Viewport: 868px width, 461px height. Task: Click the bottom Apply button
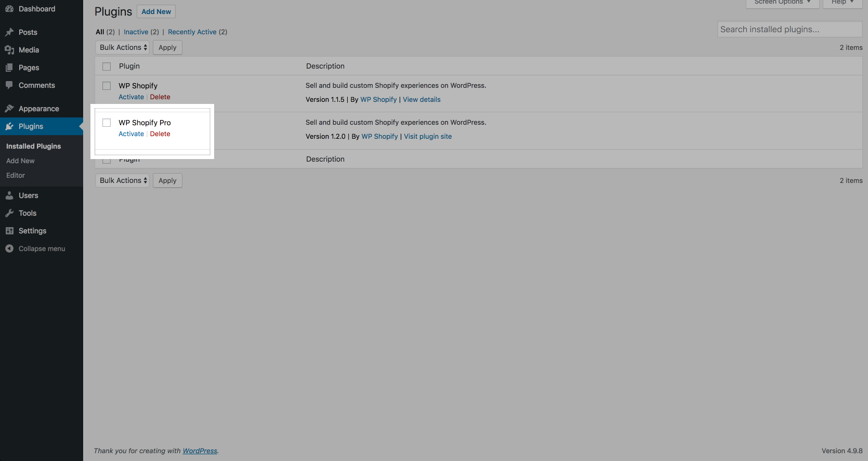(167, 180)
